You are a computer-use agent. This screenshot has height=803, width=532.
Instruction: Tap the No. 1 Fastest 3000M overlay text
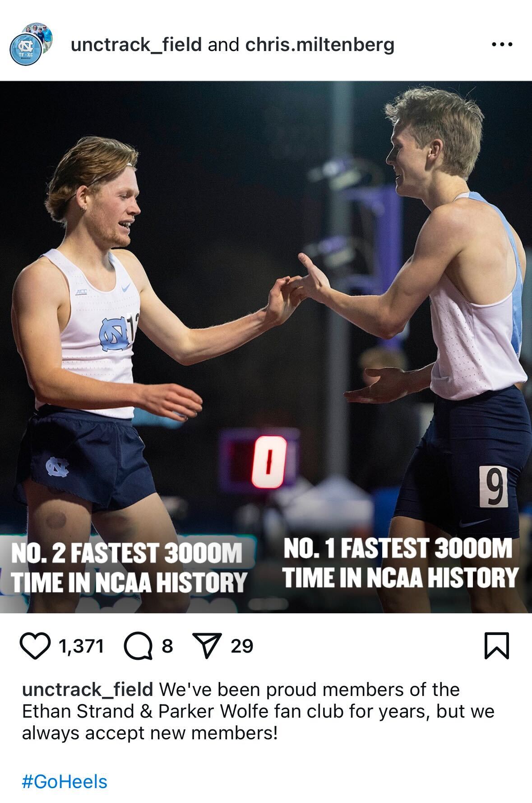point(400,563)
